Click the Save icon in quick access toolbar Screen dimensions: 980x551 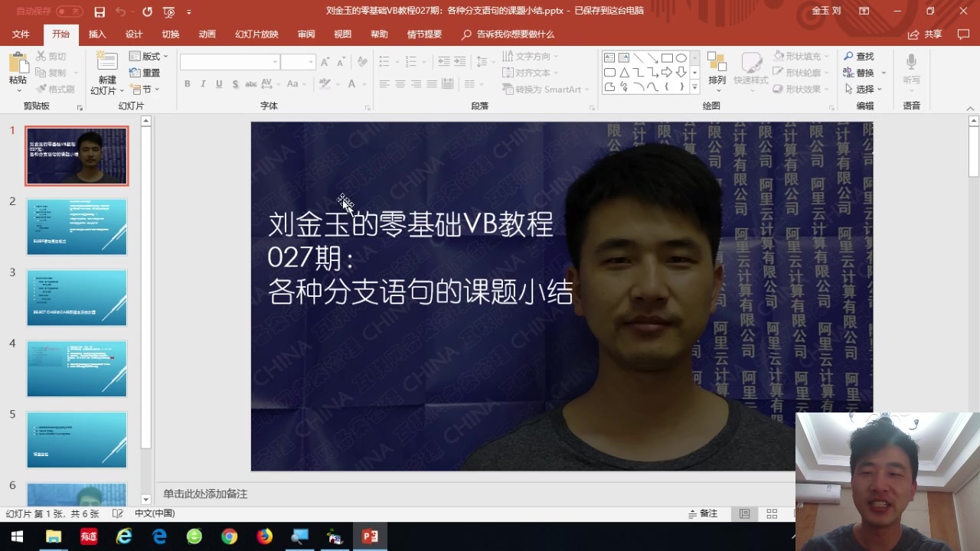point(100,11)
